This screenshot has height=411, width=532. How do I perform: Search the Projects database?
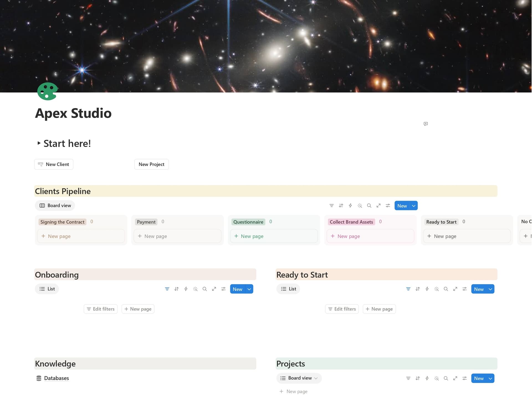click(x=446, y=378)
